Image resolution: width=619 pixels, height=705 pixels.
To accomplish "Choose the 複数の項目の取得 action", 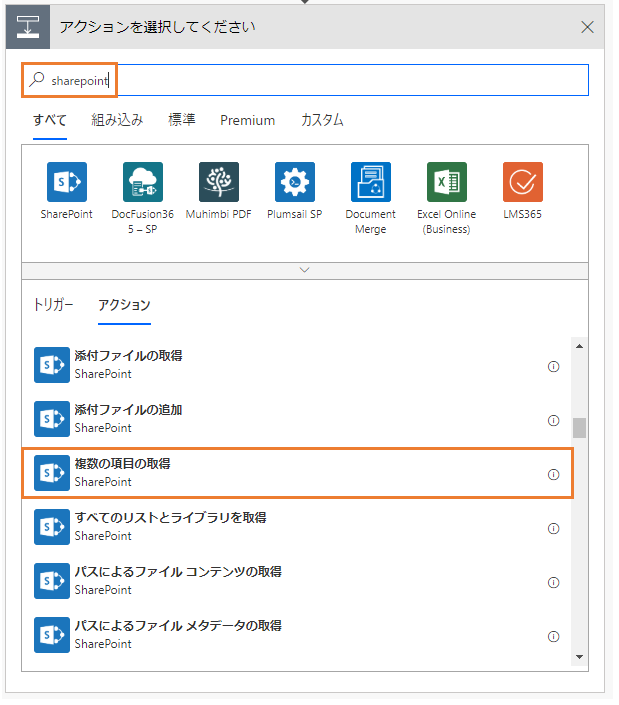I will (298, 473).
